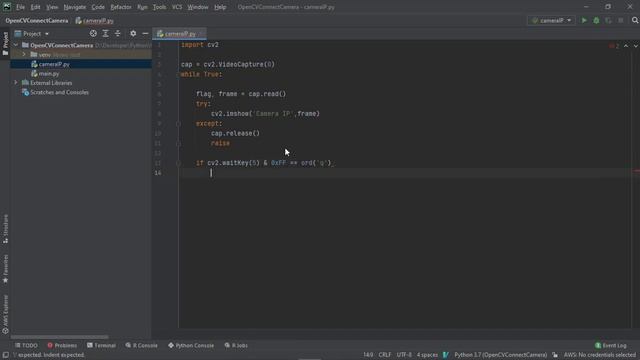Open the UTF-8 encoding selector
Image resolution: width=640 pixels, height=360 pixels.
[x=404, y=355]
